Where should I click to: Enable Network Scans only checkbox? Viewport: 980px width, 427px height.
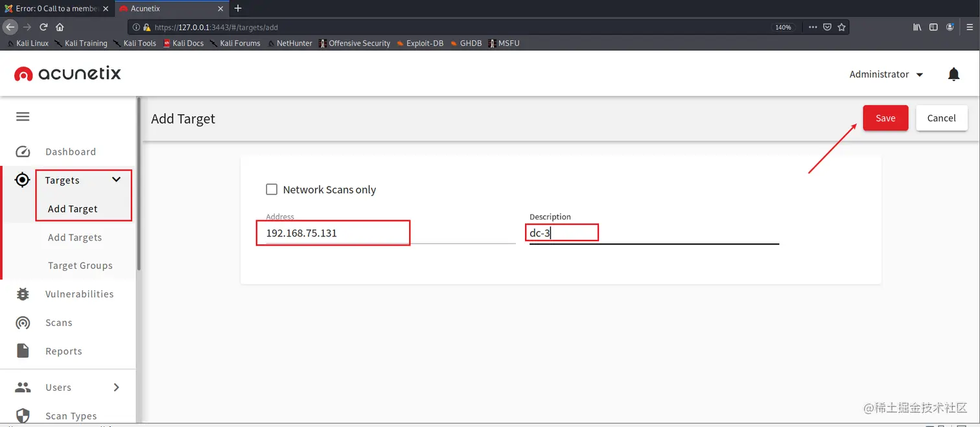tap(272, 189)
